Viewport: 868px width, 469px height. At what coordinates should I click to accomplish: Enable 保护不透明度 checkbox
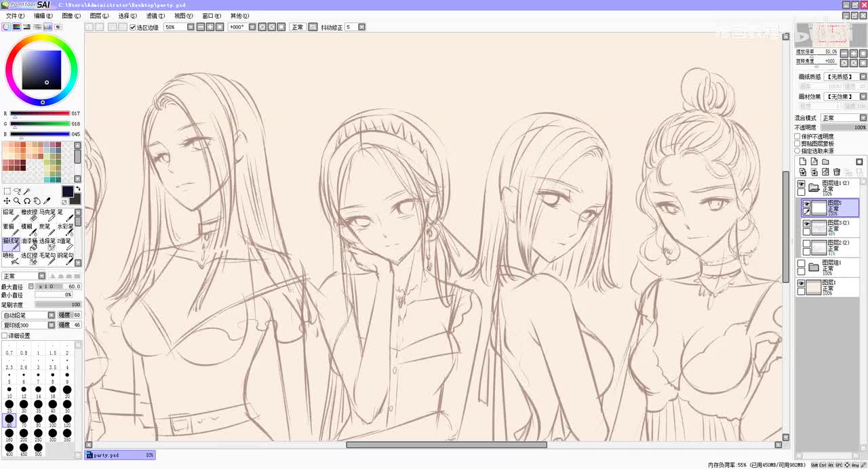tap(797, 136)
